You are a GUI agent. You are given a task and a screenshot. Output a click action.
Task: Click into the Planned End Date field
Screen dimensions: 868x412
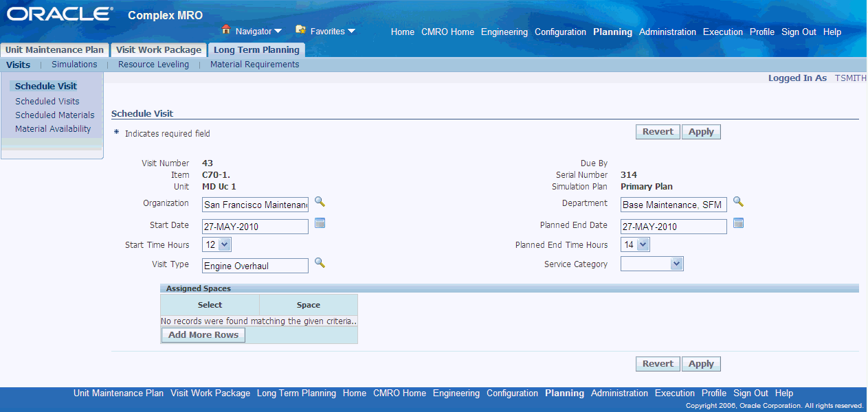[674, 227]
